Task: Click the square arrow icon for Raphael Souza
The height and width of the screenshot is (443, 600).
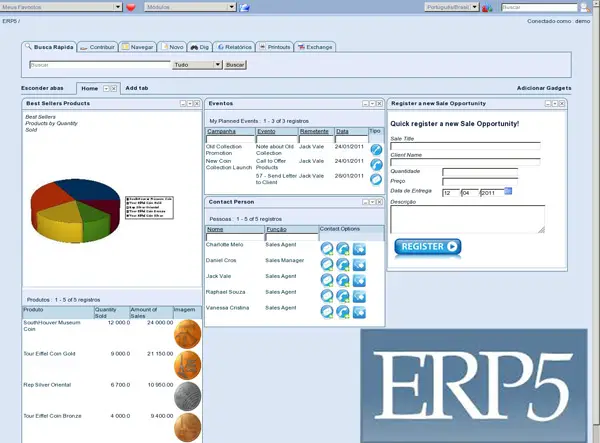Action: click(359, 296)
